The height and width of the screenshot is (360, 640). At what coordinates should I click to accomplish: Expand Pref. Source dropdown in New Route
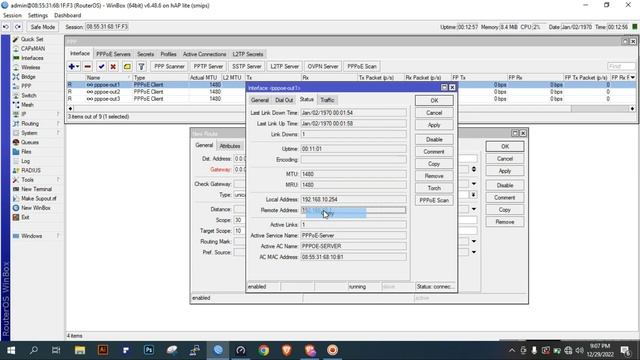[x=474, y=252]
